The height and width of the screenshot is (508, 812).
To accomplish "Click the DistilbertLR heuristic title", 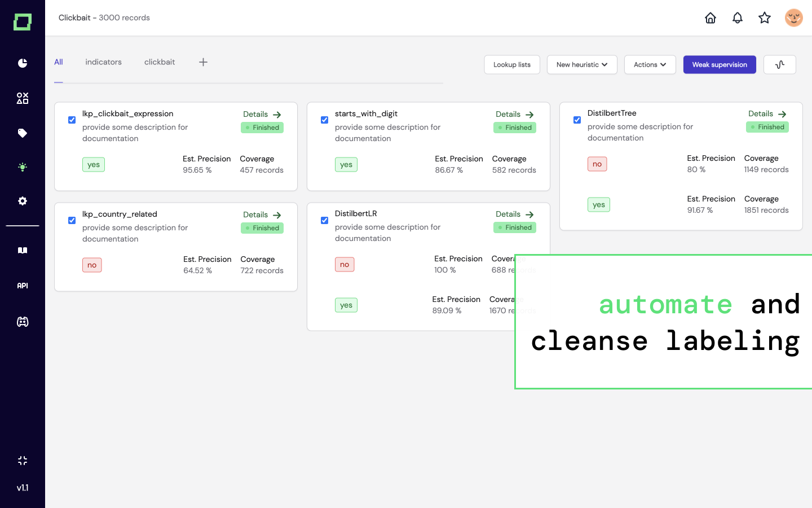I will click(356, 213).
